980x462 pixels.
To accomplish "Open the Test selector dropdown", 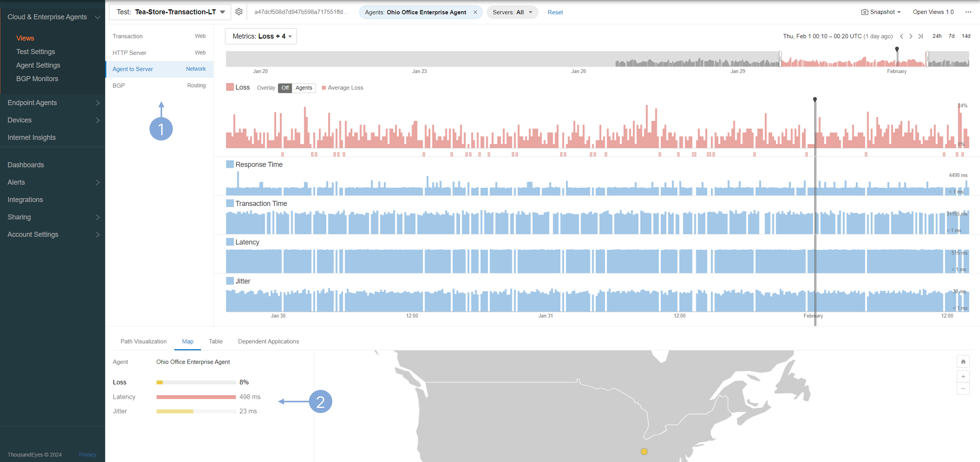I will click(x=170, y=12).
